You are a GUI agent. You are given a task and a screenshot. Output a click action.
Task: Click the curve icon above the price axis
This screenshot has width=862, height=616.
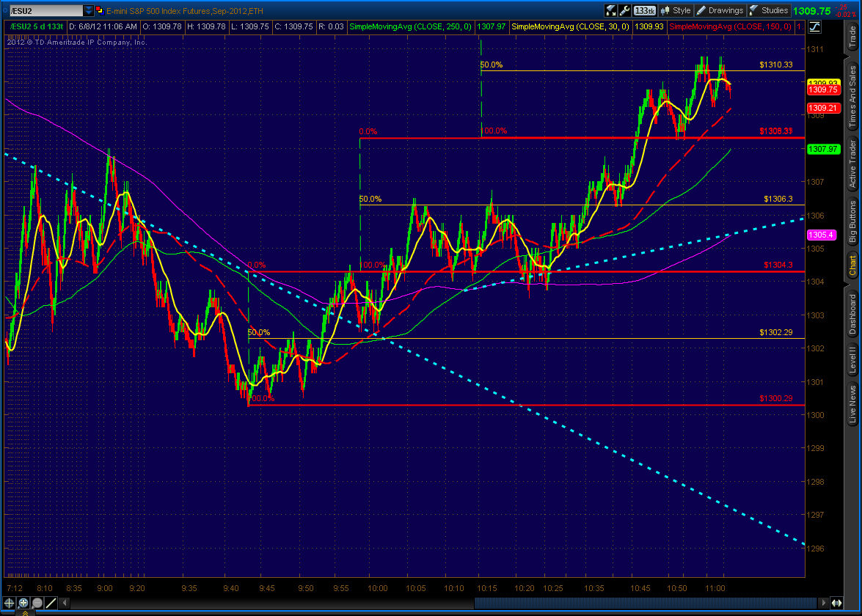point(815,27)
